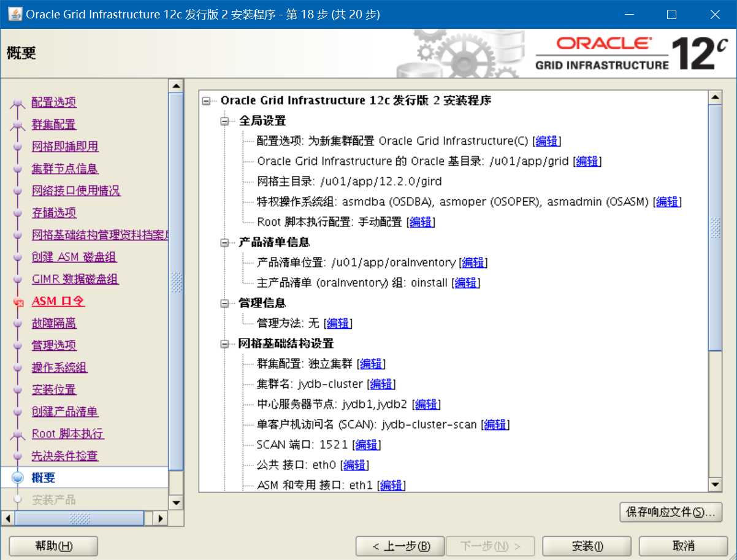Go to the 网格即插即用 step

[65, 147]
